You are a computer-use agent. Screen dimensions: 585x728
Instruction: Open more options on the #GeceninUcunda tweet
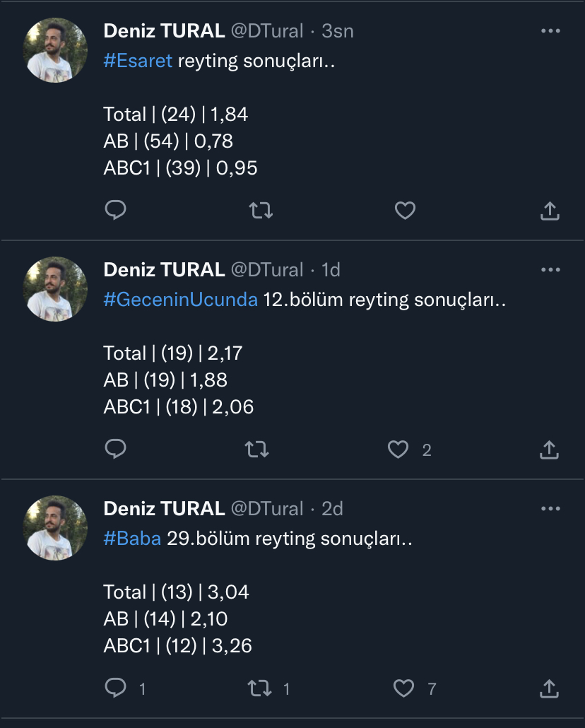[x=550, y=270]
